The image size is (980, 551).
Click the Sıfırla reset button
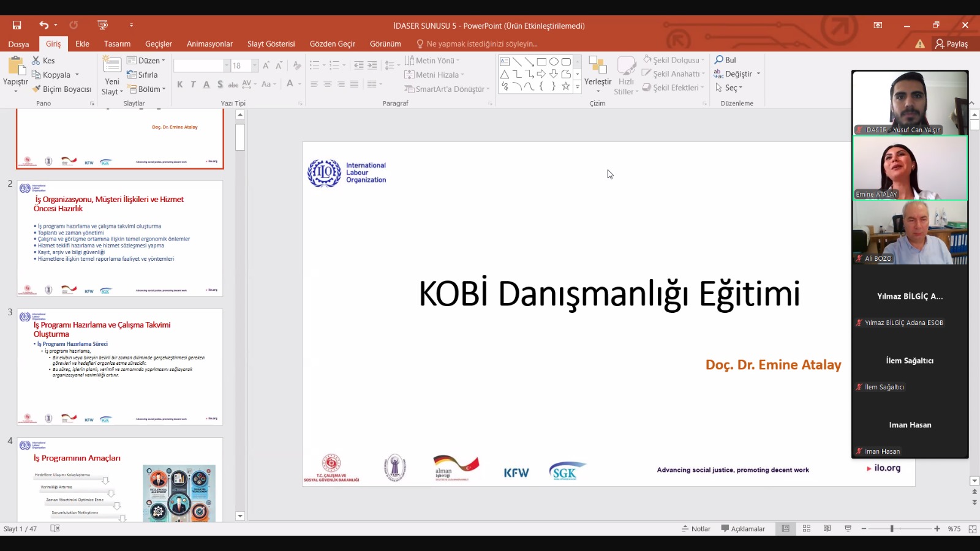142,75
